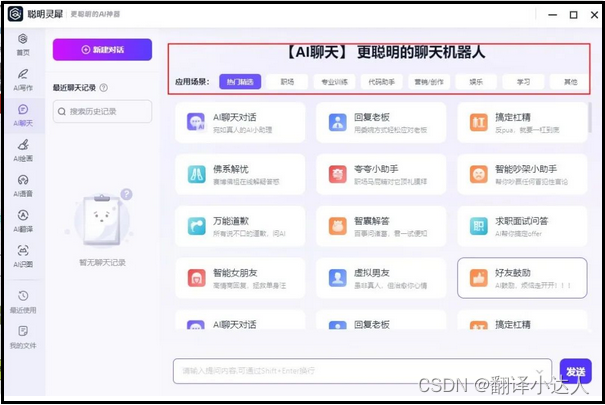Choose the 万能道歉 card

click(x=240, y=226)
